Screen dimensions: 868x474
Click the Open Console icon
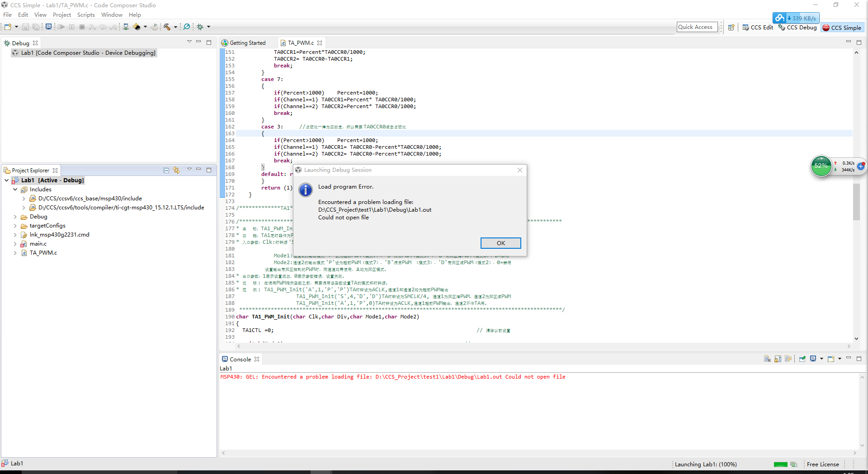(831, 359)
